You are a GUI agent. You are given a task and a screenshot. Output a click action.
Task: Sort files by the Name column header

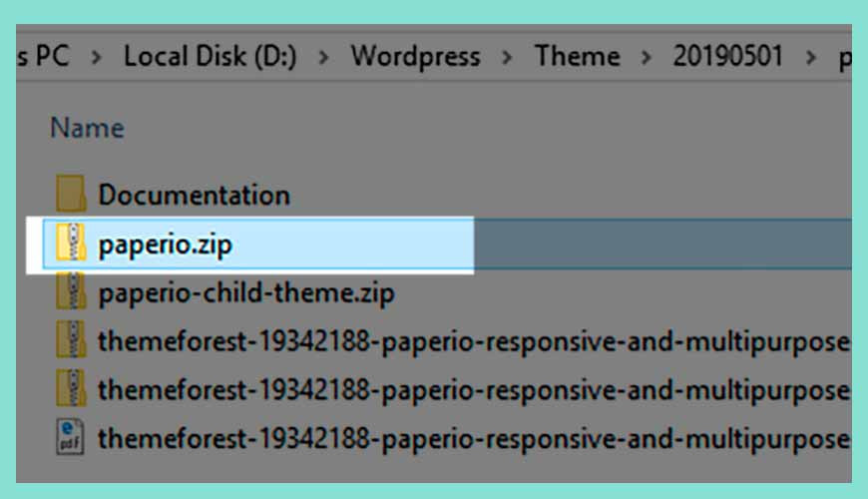pos(88,128)
